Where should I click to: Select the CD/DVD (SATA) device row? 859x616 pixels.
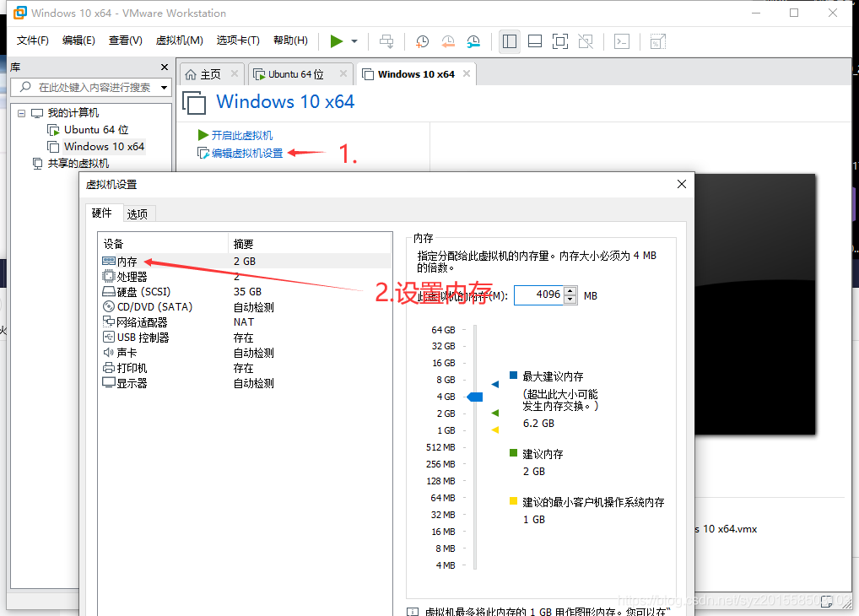click(x=245, y=307)
